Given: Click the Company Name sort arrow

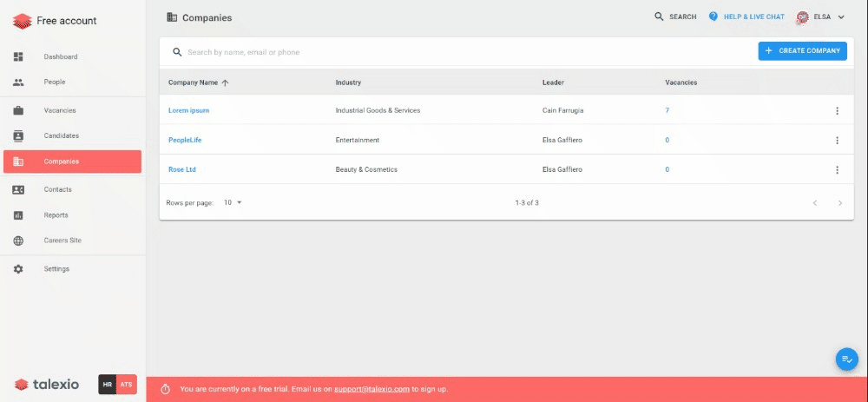Looking at the screenshot, I should (225, 83).
